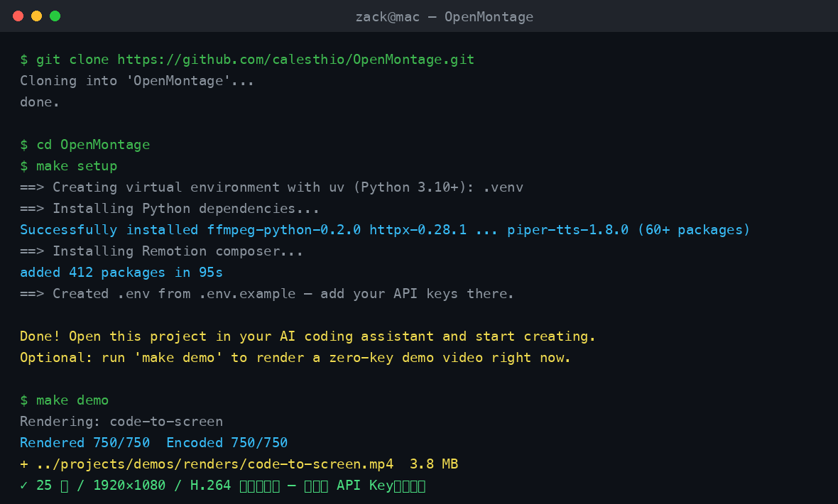Click the green zoom window button
The image size is (838, 504).
point(55,16)
